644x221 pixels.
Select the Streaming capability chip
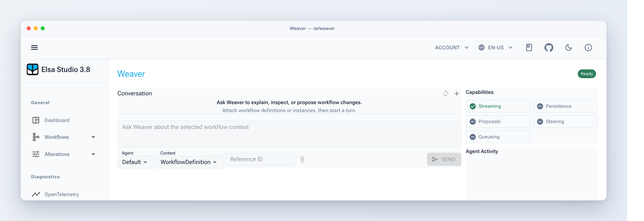pos(498,106)
